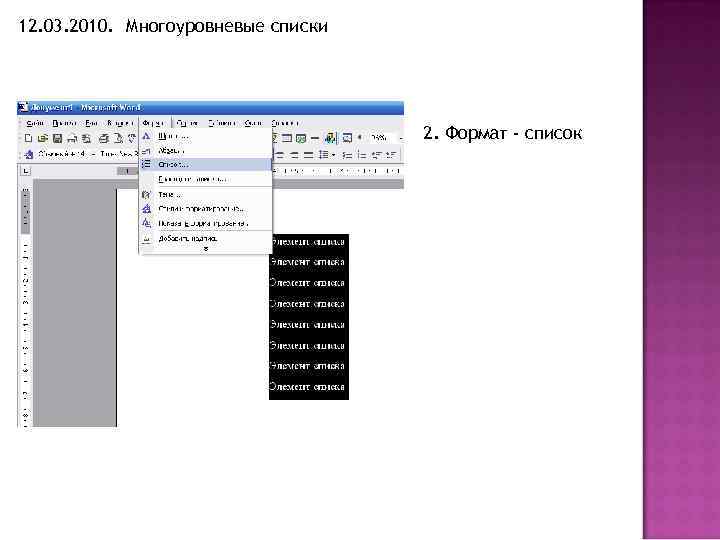Open the Вставка menu
This screenshot has height=540, width=720.
120,123
